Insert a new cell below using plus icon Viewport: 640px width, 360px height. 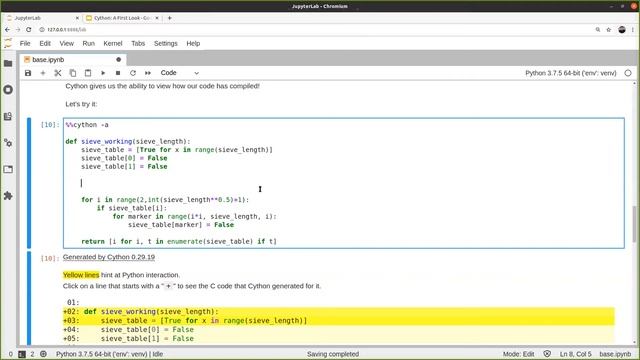(43, 73)
